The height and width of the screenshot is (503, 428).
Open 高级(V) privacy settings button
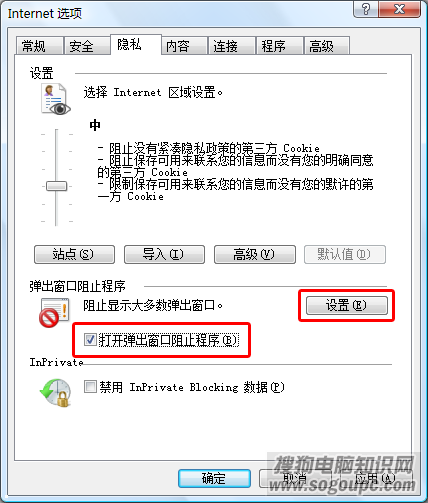255,255
